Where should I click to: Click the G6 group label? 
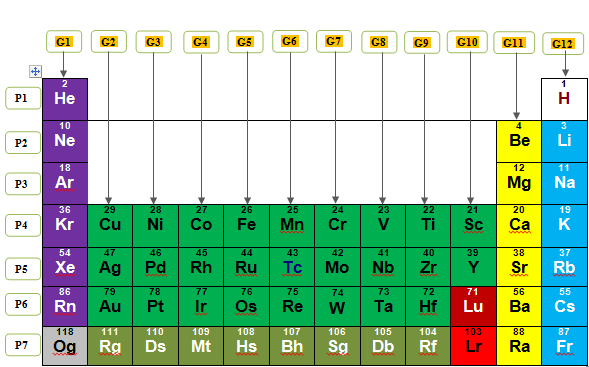pos(290,41)
